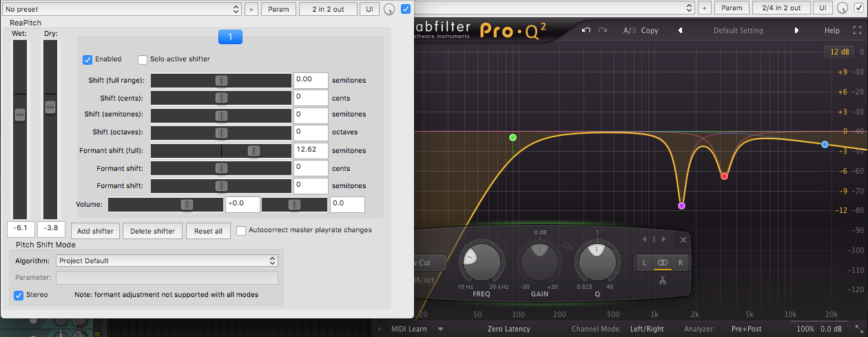Click the Formant shift (full) slider handle
The height and width of the screenshot is (337, 868).
tap(254, 150)
